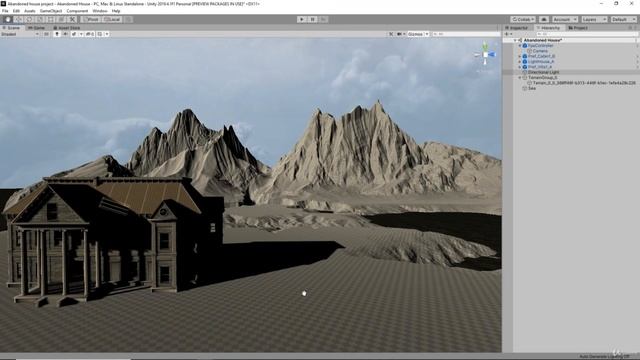The height and width of the screenshot is (360, 640).
Task: Toggle hidden objects visibility counter
Action: point(90,34)
